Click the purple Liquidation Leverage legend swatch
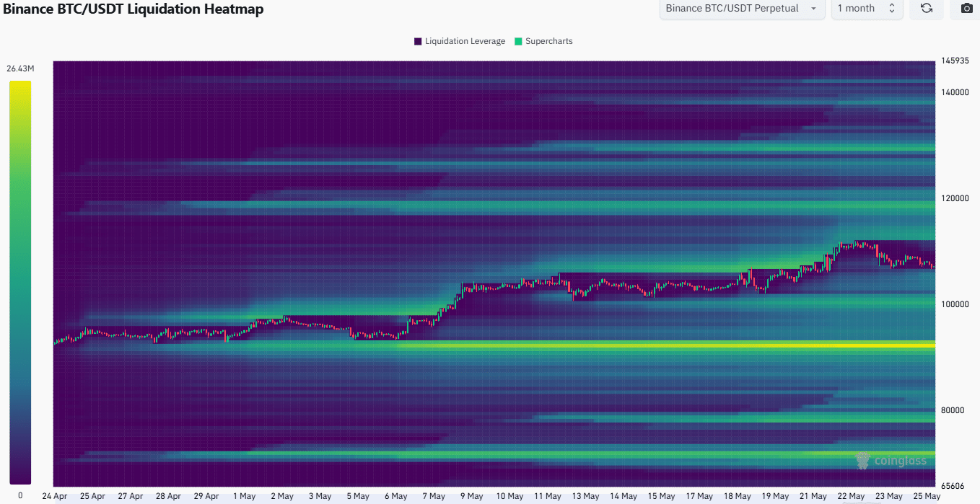The height and width of the screenshot is (504, 980). pos(418,41)
